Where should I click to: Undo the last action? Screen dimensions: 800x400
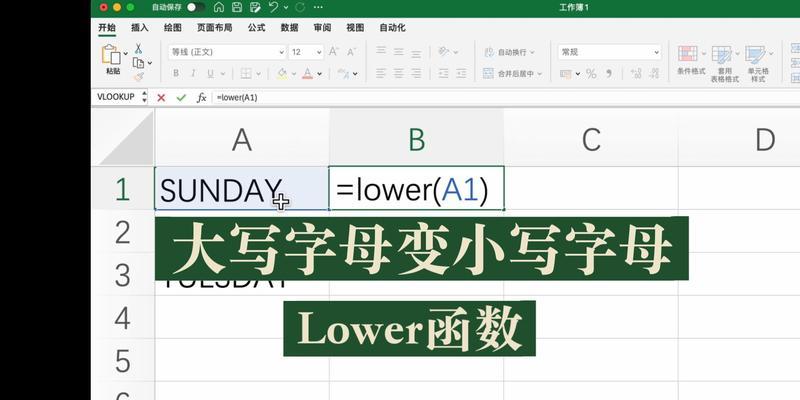(274, 7)
